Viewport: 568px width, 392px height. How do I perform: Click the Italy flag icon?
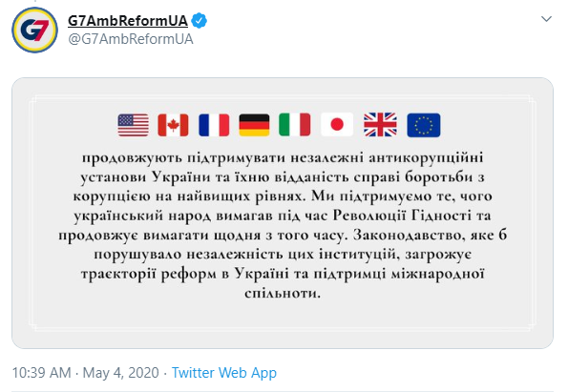295,125
